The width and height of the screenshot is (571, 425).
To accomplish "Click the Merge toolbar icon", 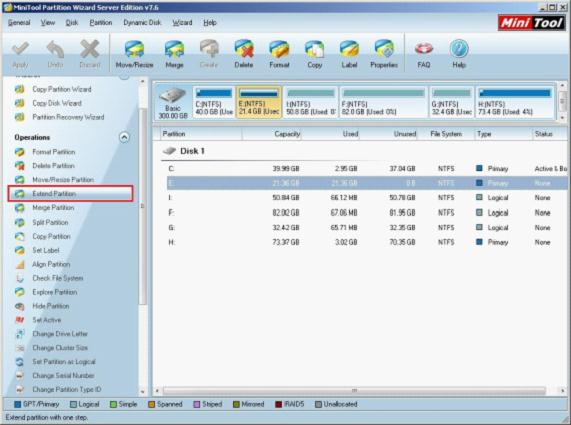I will click(174, 54).
